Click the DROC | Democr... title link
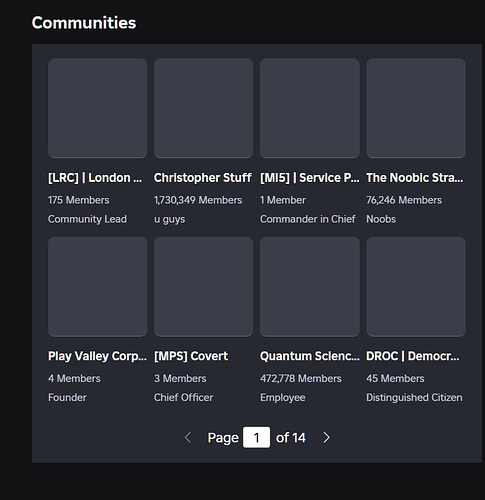The image size is (485, 500). [x=413, y=356]
